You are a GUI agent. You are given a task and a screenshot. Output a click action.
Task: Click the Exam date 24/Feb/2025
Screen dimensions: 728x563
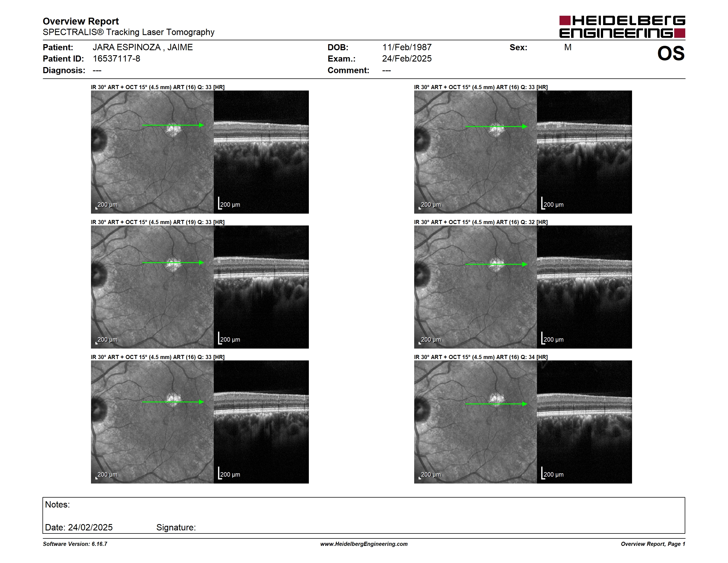[407, 59]
